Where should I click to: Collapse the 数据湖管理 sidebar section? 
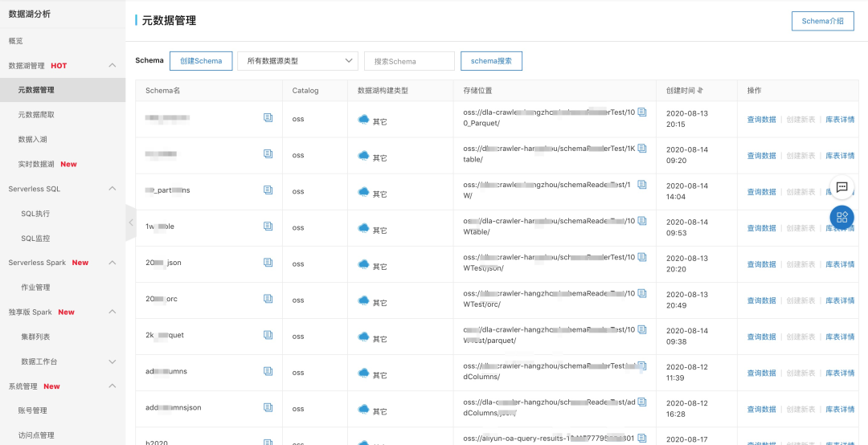point(113,65)
